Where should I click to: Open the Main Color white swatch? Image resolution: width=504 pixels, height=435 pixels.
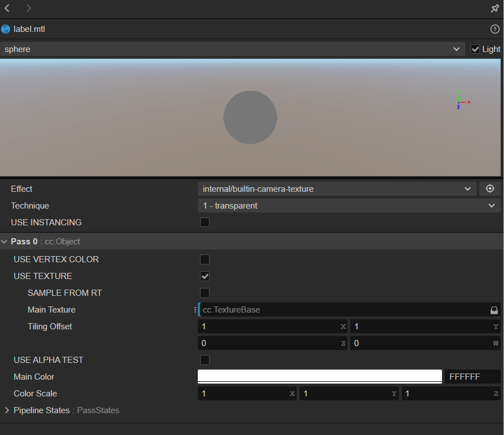click(x=320, y=376)
